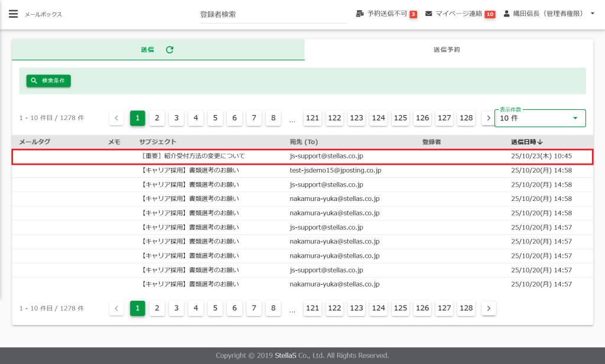Click the 検索条件 search button
This screenshot has height=364, width=605.
[x=48, y=80]
